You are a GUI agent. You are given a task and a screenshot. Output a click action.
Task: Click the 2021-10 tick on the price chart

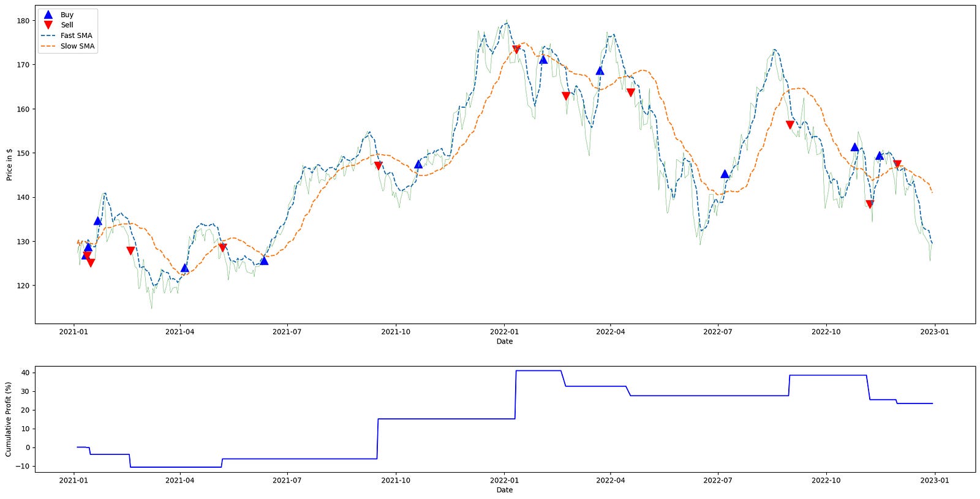point(396,332)
